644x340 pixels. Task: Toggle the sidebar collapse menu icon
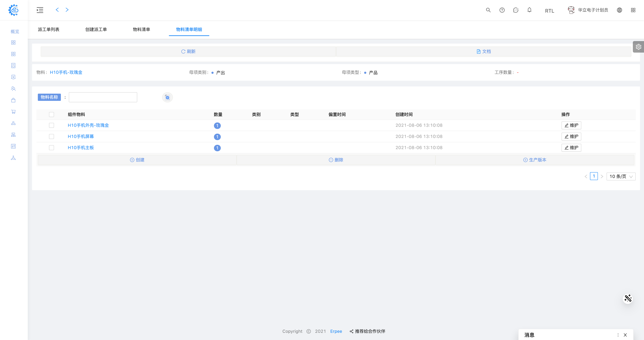coord(40,10)
